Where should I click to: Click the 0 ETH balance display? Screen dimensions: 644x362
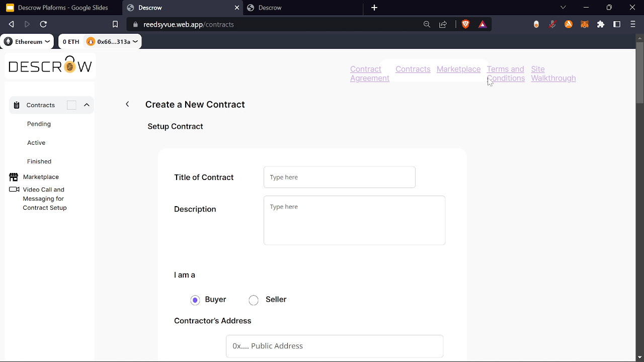71,42
